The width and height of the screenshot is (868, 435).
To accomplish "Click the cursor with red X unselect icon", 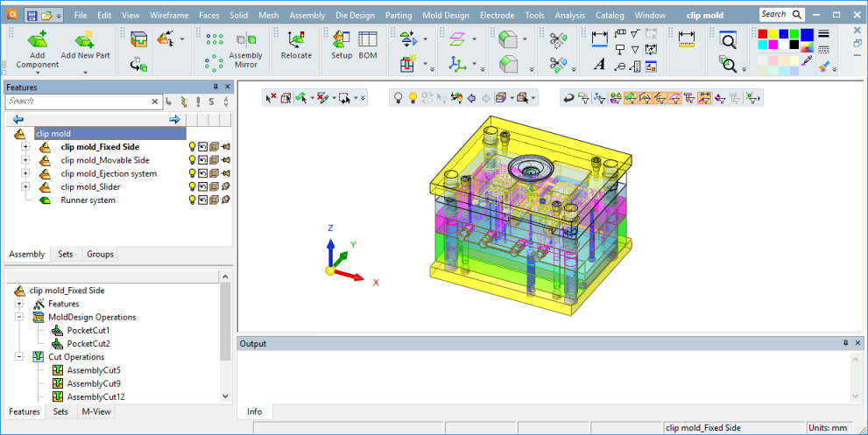I will 271,98.
